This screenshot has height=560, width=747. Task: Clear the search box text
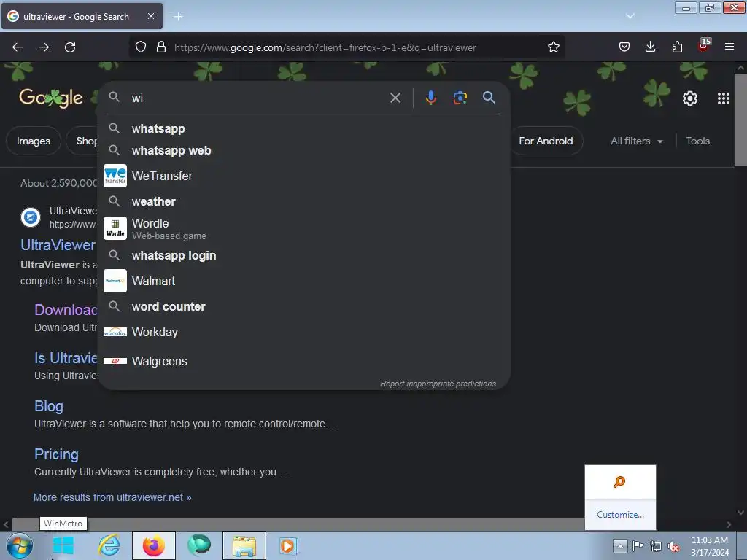point(395,98)
